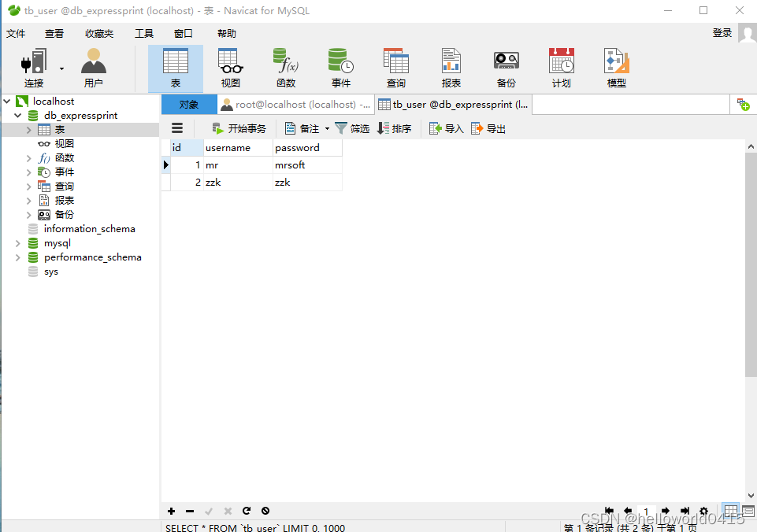
Task: Click 开始事务 begin transaction button
Action: 239,128
